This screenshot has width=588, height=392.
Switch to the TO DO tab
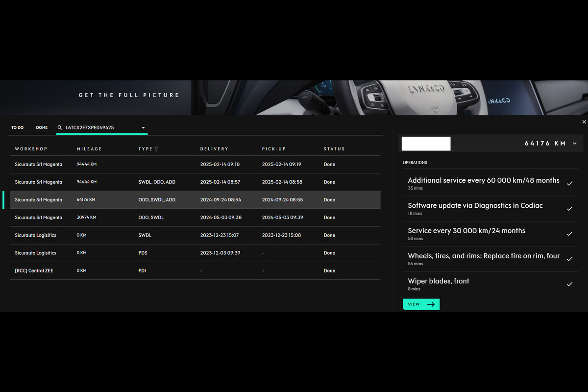click(x=18, y=128)
